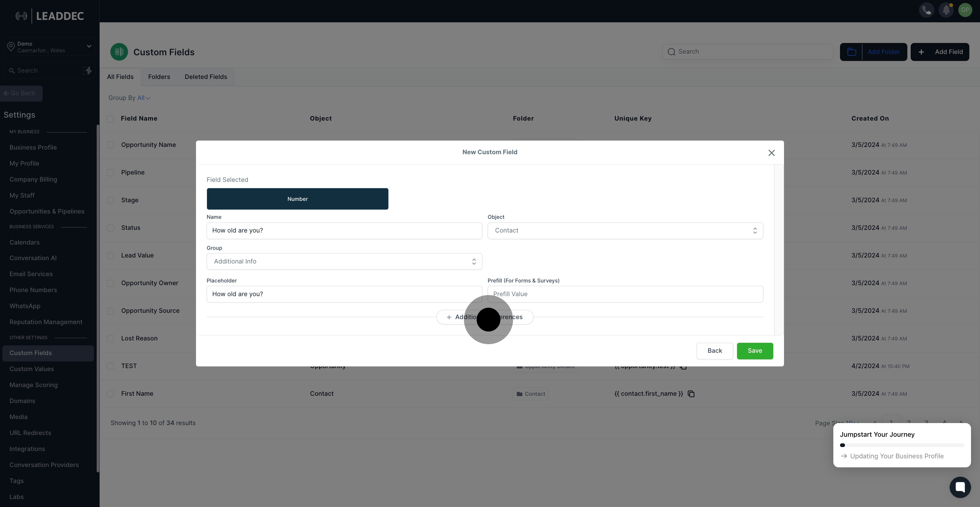The image size is (980, 507).
Task: Click the custom fields Search box
Action: click(748, 52)
